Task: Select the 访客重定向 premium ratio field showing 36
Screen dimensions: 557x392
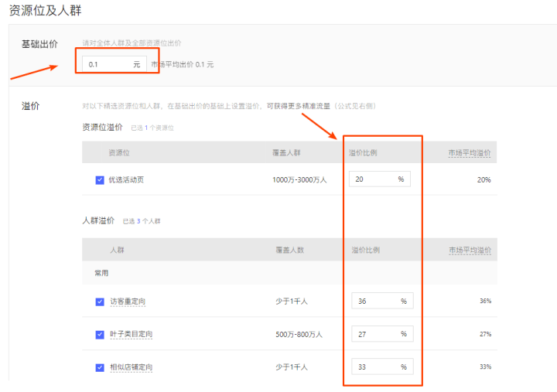Action: [x=374, y=301]
